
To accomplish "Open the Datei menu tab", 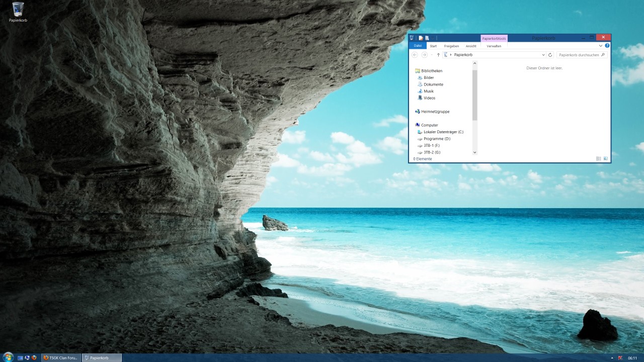I will (418, 46).
